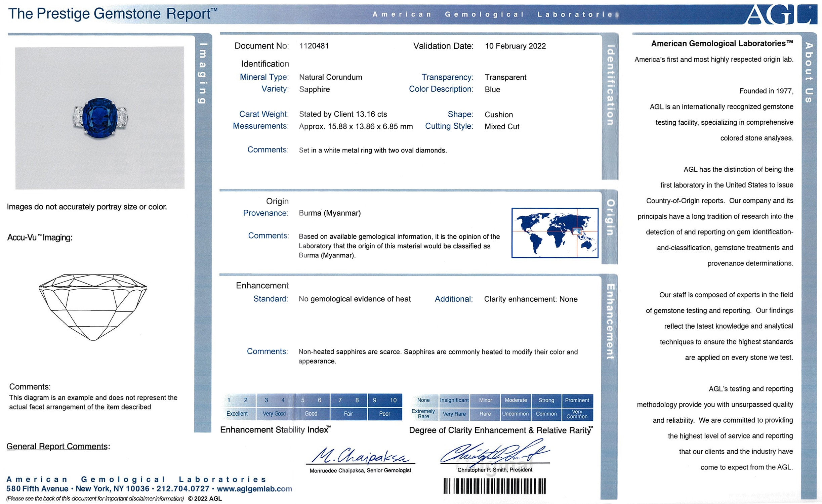
Task: Click the Extremely Rare rarity cell
Action: [x=423, y=414]
